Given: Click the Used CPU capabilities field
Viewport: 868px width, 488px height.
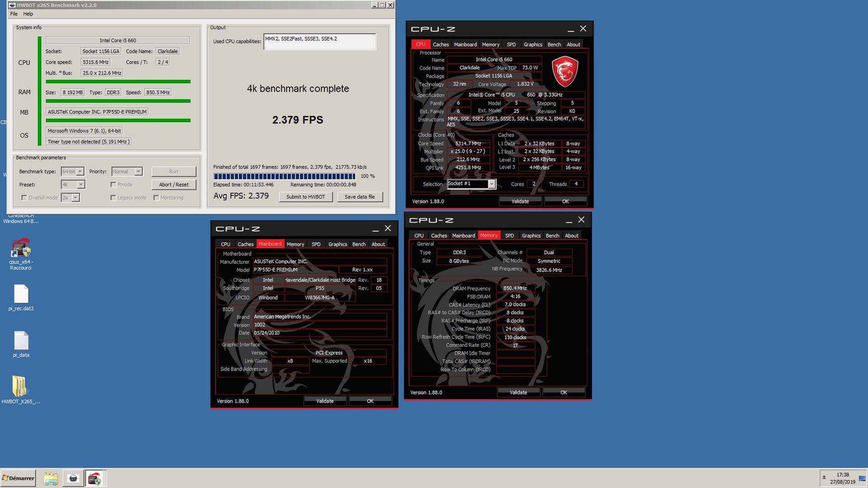Looking at the screenshot, I should 320,42.
